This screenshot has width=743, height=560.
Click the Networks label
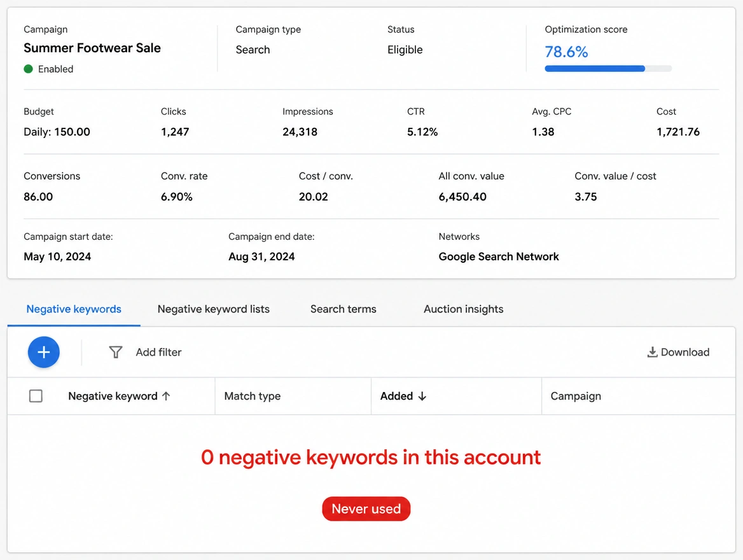(459, 237)
